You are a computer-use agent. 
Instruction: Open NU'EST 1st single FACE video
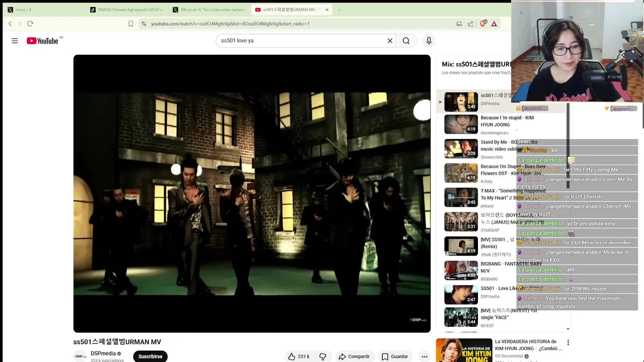[x=509, y=314]
